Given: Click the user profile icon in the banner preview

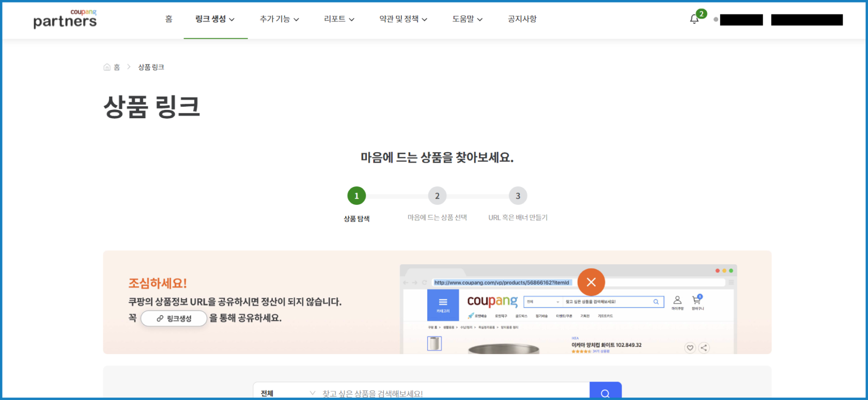Looking at the screenshot, I should point(677,300).
